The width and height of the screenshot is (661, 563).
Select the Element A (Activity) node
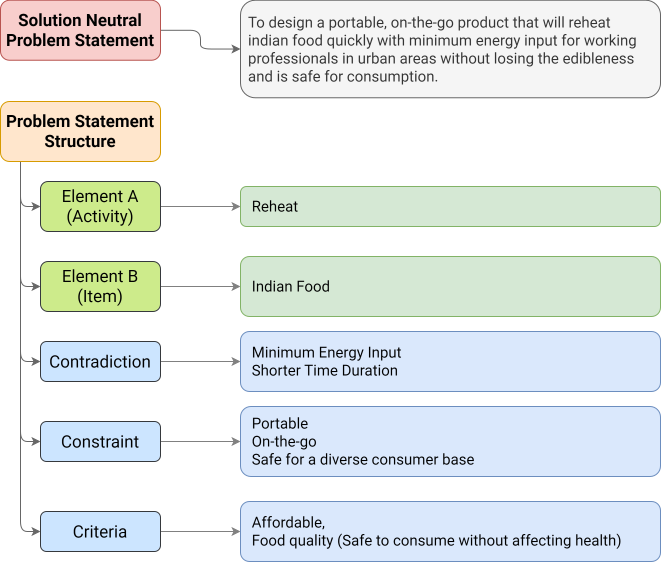point(100,206)
